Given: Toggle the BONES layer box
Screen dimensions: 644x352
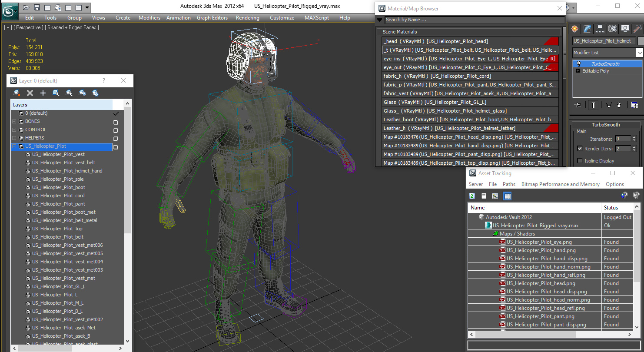Looking at the screenshot, I should (116, 122).
